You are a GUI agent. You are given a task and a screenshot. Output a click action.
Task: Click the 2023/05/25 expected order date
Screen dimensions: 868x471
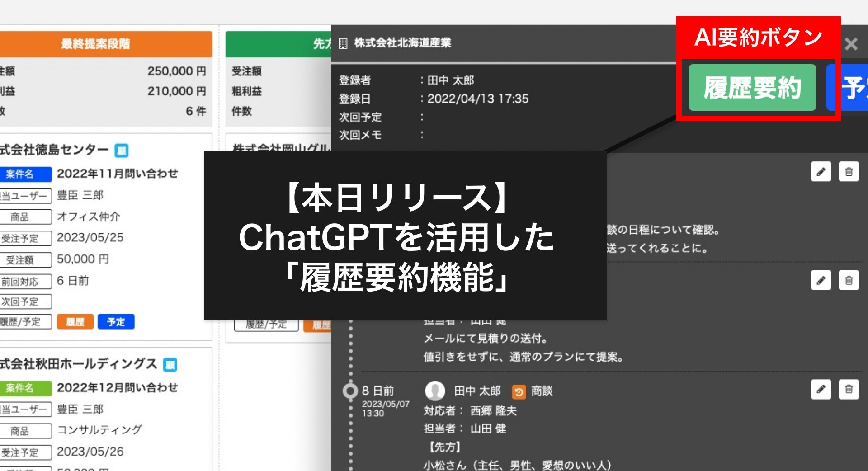coord(90,238)
